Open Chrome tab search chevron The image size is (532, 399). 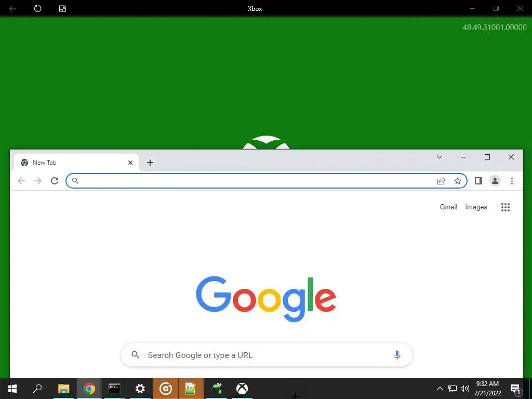coord(440,157)
